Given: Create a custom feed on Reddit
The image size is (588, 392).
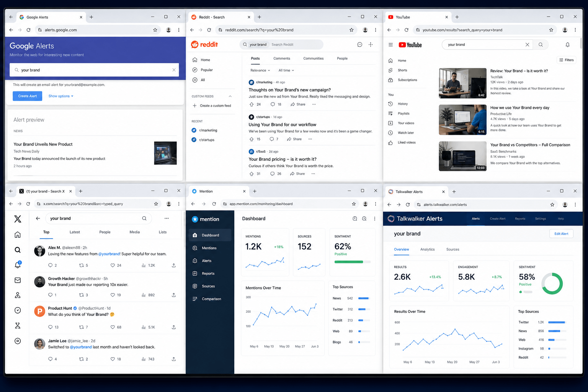Looking at the screenshot, I should click(x=212, y=106).
